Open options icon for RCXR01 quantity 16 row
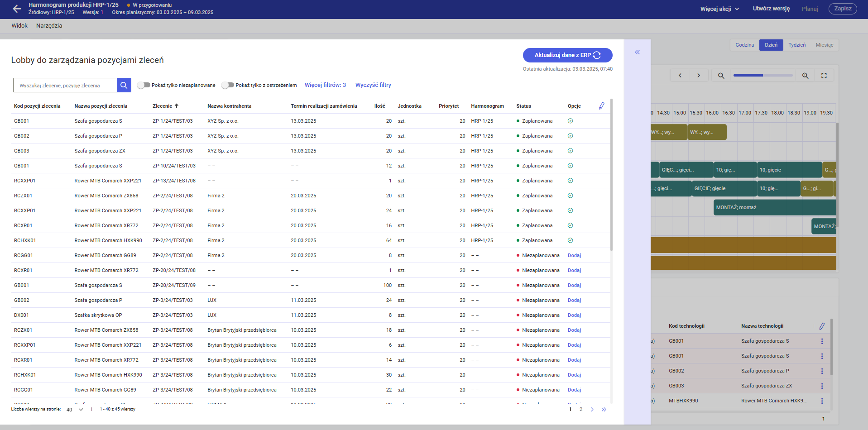Image resolution: width=868 pixels, height=430 pixels. point(570,225)
